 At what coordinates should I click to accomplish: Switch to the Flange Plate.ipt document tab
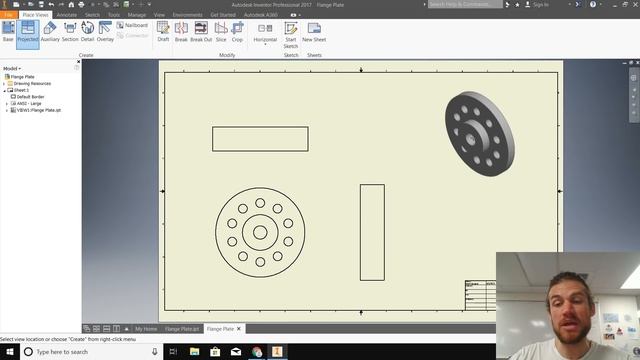tap(182, 329)
